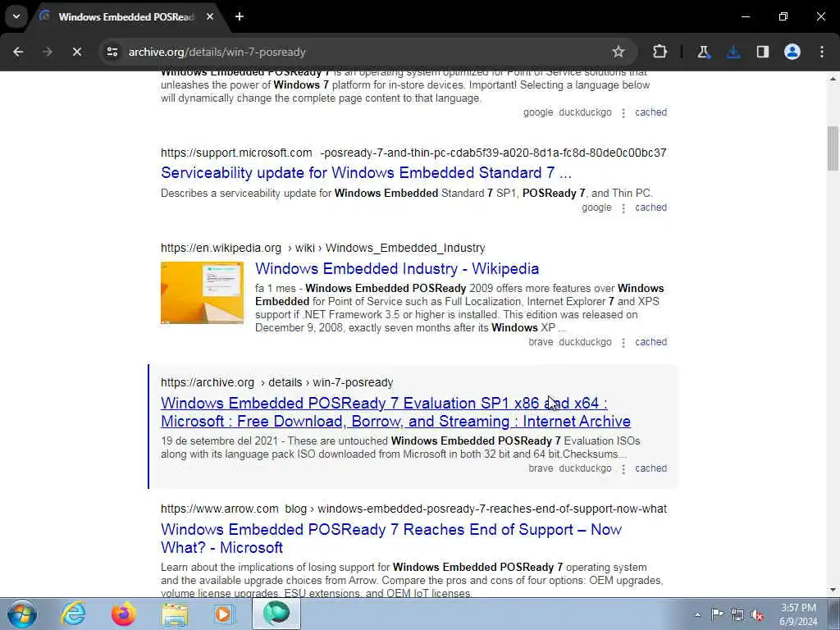Screen dimensions: 840x630
Task: Click the https://www.arrow.com URL text
Action: (220, 509)
